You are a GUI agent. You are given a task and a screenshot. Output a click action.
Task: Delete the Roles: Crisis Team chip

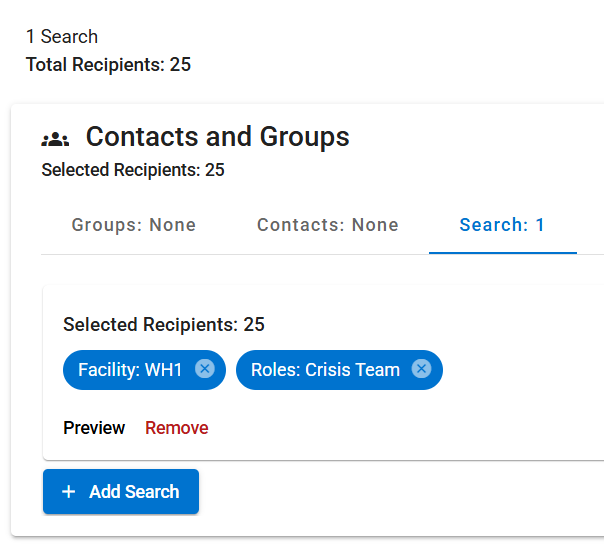coord(421,369)
